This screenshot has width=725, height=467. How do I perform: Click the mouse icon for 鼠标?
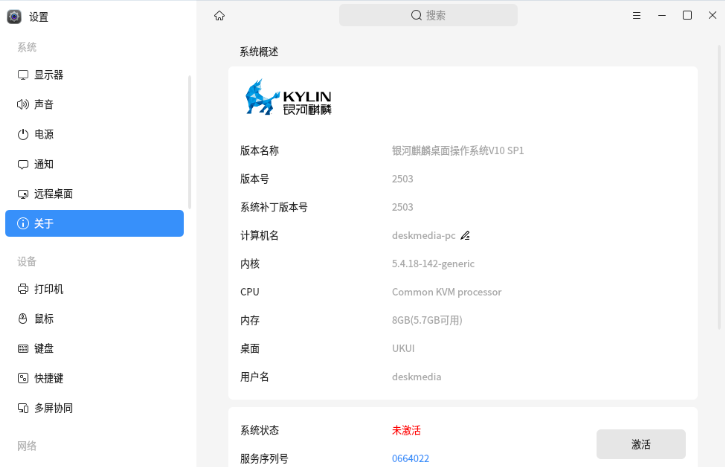[x=23, y=319]
